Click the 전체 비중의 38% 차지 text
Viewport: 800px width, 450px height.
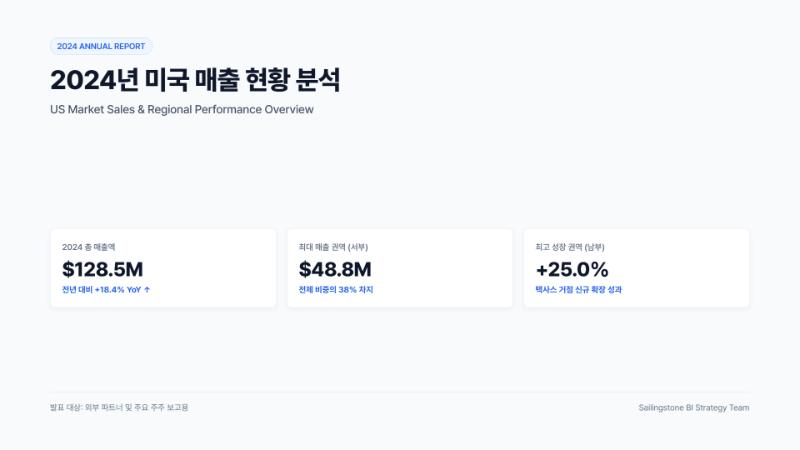coord(336,289)
